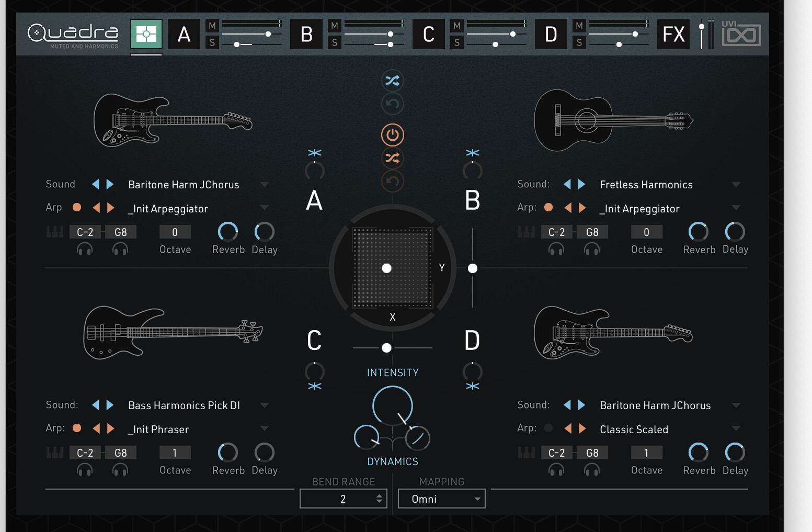
Task: Click the asterisk icon above big letter A
Action: pyautogui.click(x=315, y=153)
